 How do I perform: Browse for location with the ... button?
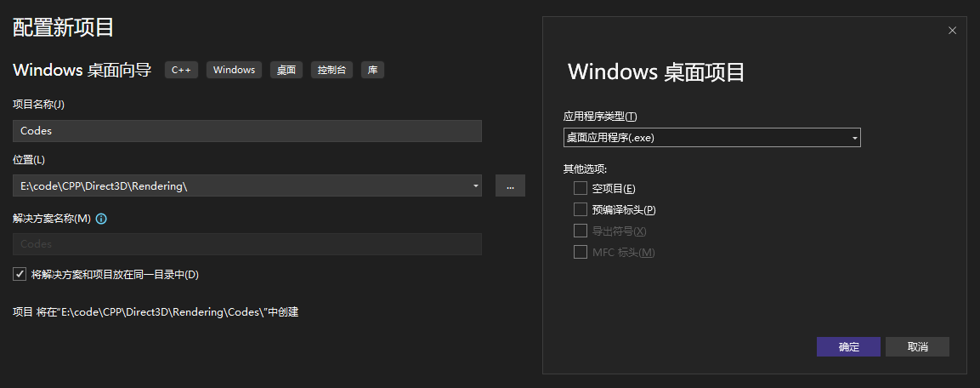pyautogui.click(x=509, y=186)
